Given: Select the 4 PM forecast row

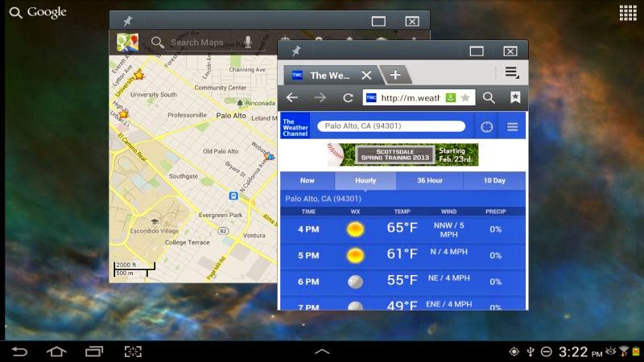Looking at the screenshot, I should click(x=402, y=229).
